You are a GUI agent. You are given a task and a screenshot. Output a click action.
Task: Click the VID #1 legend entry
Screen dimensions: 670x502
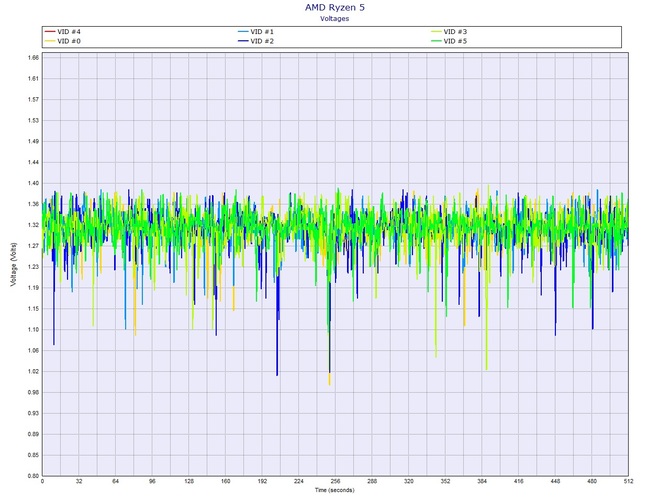(x=256, y=32)
